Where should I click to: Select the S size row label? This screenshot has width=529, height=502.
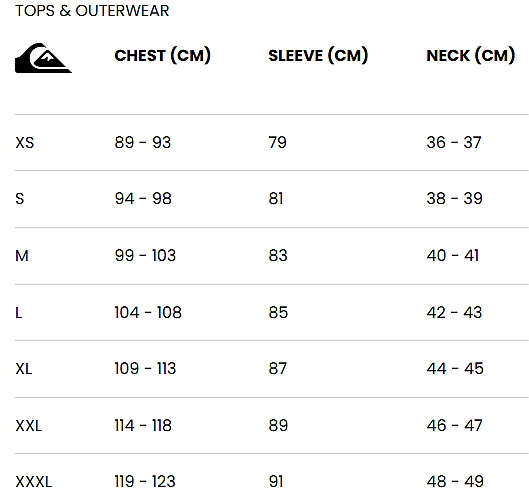[20, 198]
